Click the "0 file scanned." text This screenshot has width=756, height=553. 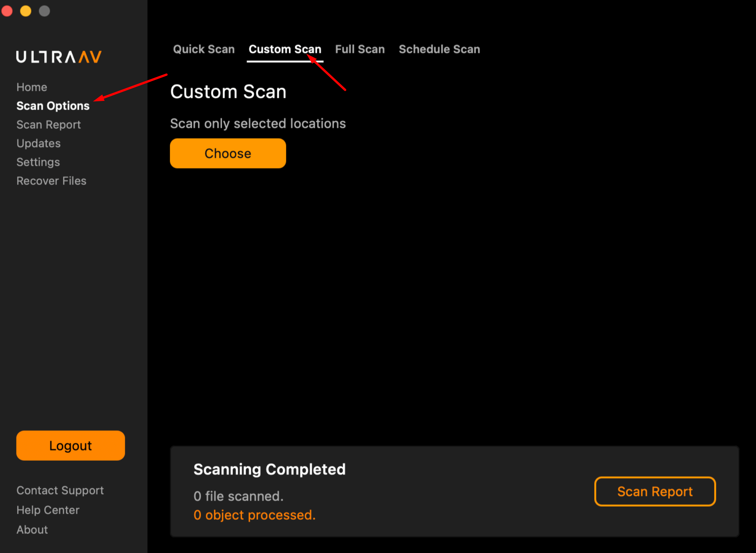point(238,496)
